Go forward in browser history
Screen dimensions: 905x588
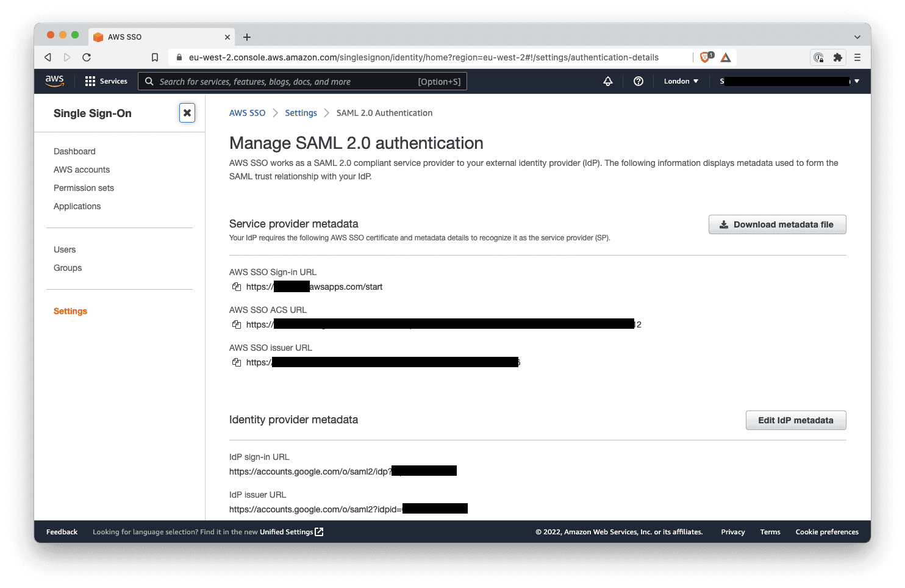67,57
